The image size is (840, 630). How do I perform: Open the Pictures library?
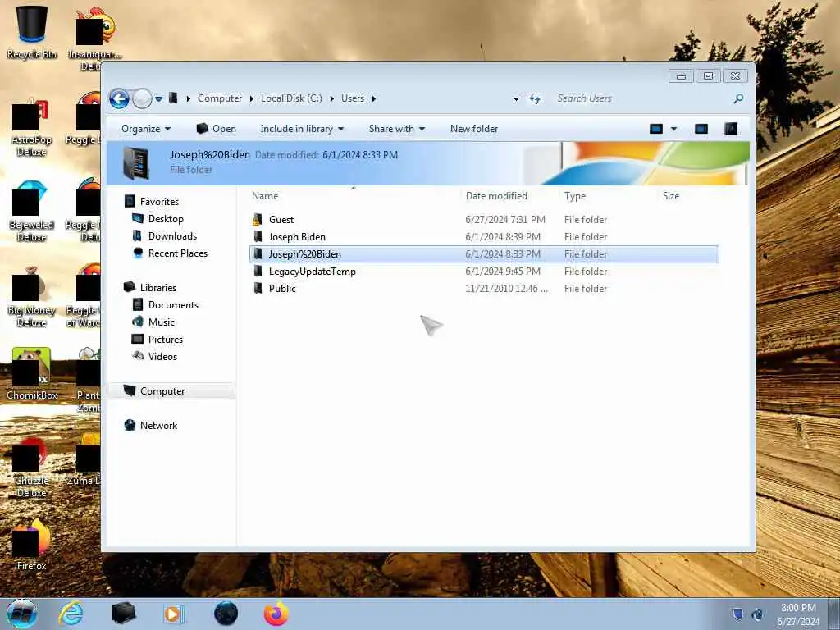(x=166, y=339)
